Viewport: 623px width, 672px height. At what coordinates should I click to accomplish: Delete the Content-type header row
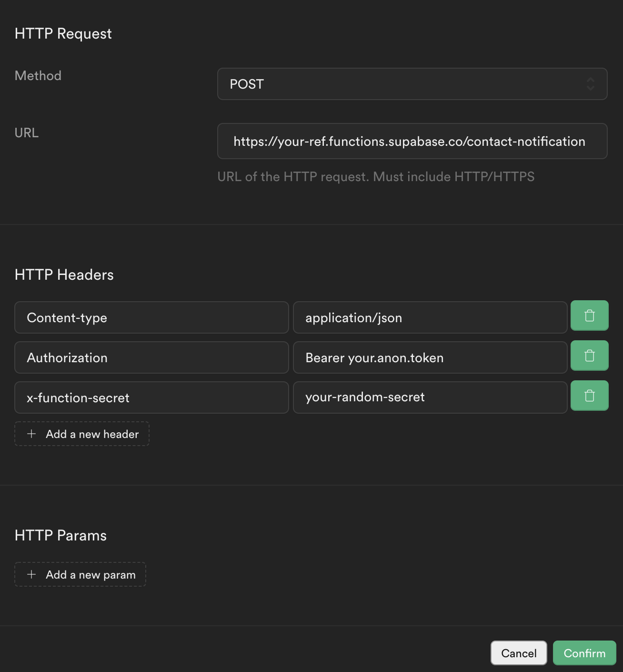pos(589,316)
